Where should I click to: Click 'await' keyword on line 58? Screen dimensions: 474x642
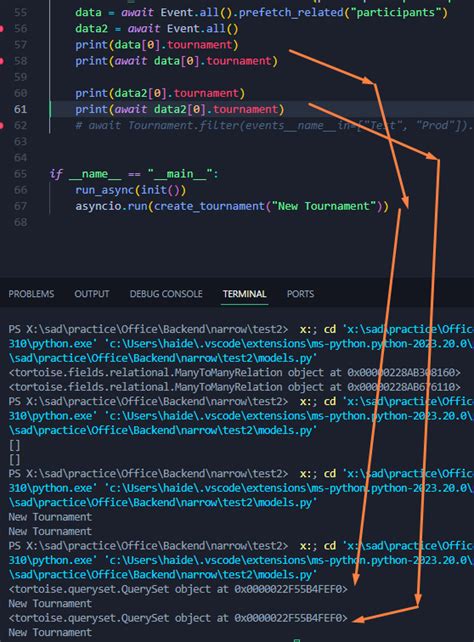pos(131,61)
